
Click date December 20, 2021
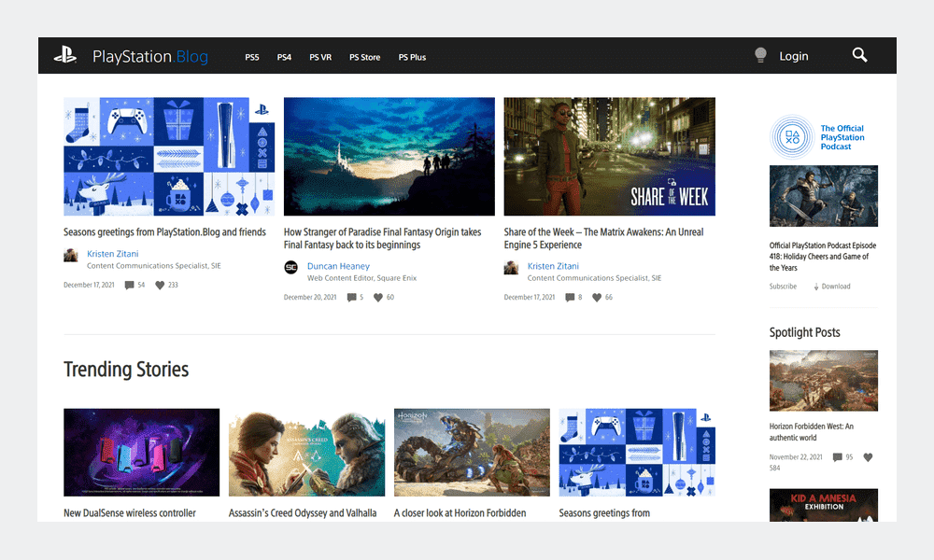pyautogui.click(x=310, y=298)
